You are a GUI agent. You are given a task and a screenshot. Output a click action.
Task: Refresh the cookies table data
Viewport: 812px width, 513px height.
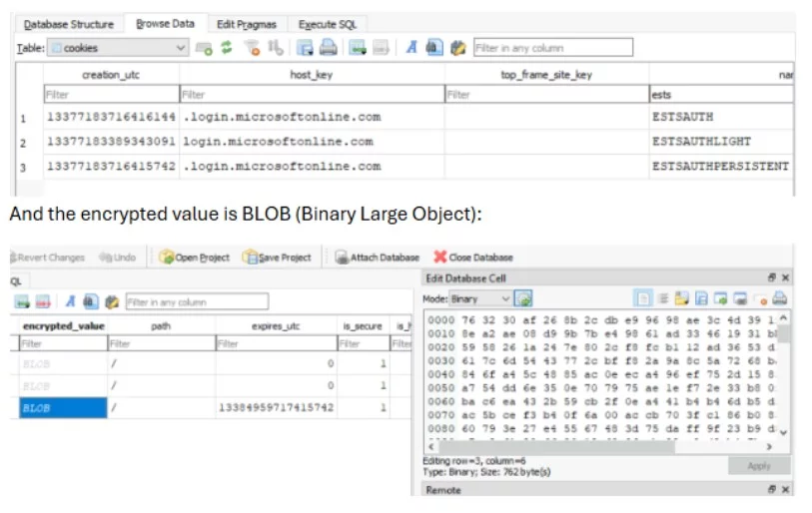[x=226, y=48]
